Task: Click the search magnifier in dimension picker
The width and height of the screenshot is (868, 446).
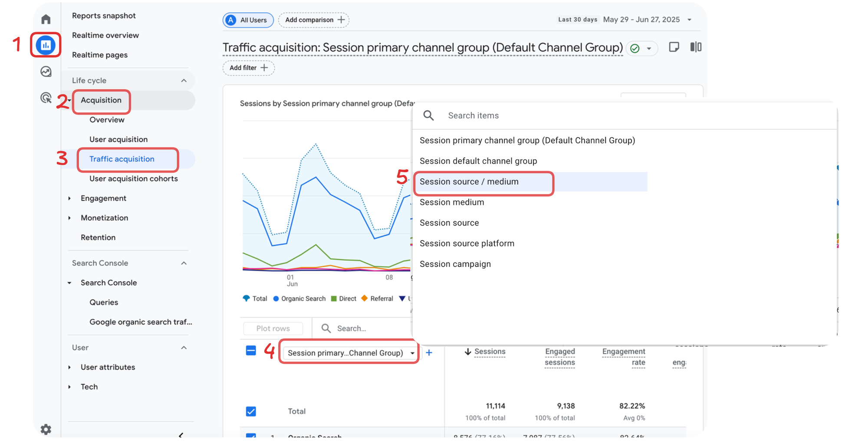Action: tap(428, 115)
